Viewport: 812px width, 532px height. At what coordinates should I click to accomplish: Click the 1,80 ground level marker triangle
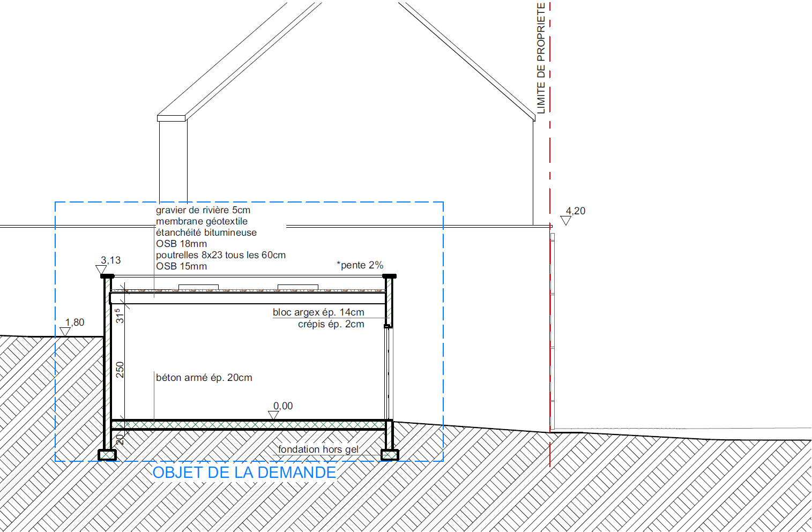65,332
